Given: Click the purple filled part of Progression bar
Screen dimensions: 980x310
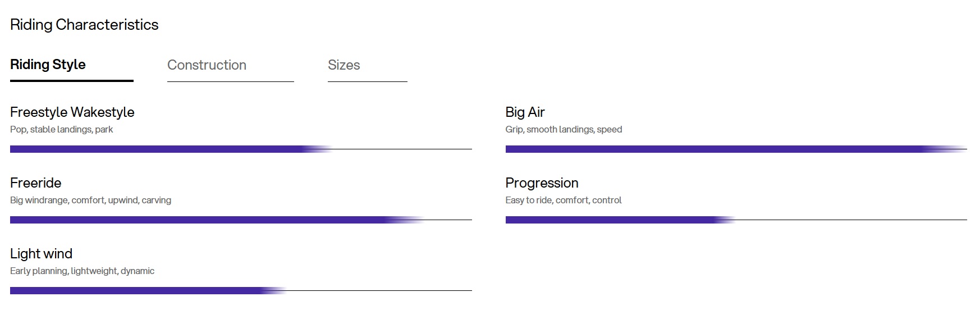Looking at the screenshot, I should [x=612, y=220].
